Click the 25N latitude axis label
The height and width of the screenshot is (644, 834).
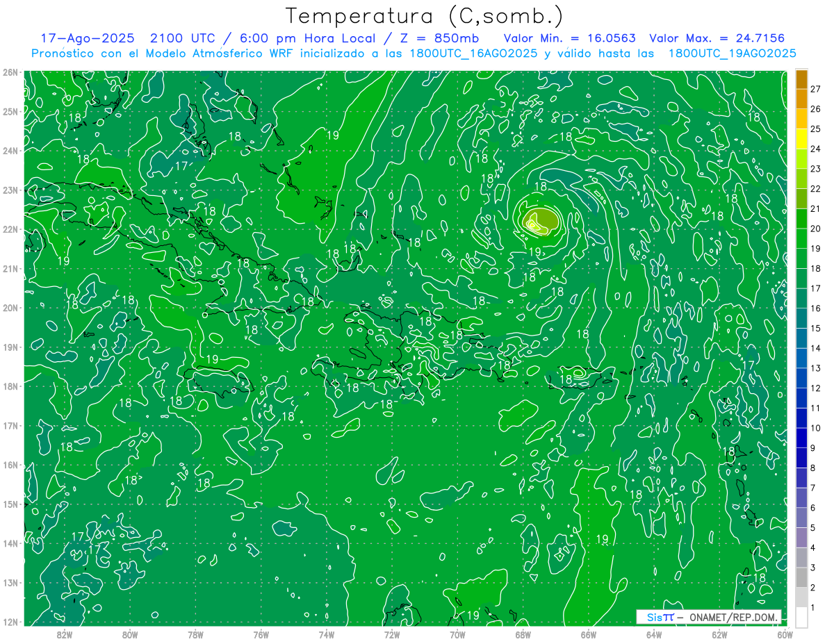tap(10, 111)
